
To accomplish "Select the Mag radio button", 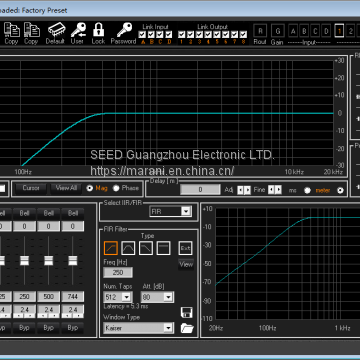I will (89, 188).
